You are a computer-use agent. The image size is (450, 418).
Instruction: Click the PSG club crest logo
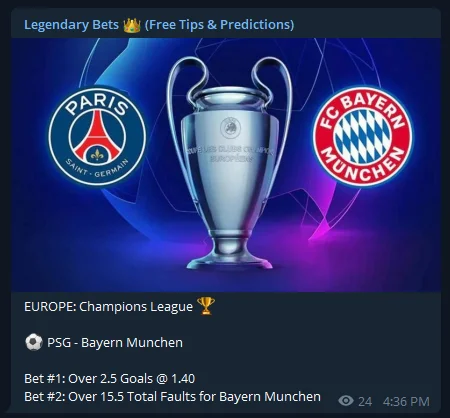pos(97,137)
